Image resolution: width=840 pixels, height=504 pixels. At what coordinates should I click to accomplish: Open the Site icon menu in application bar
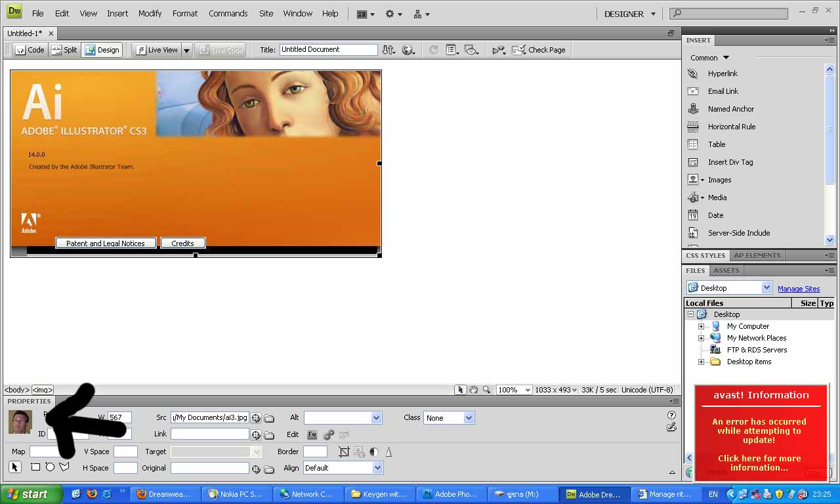click(421, 14)
